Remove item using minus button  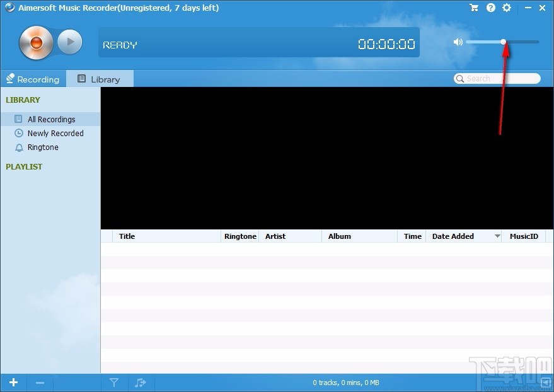40,383
